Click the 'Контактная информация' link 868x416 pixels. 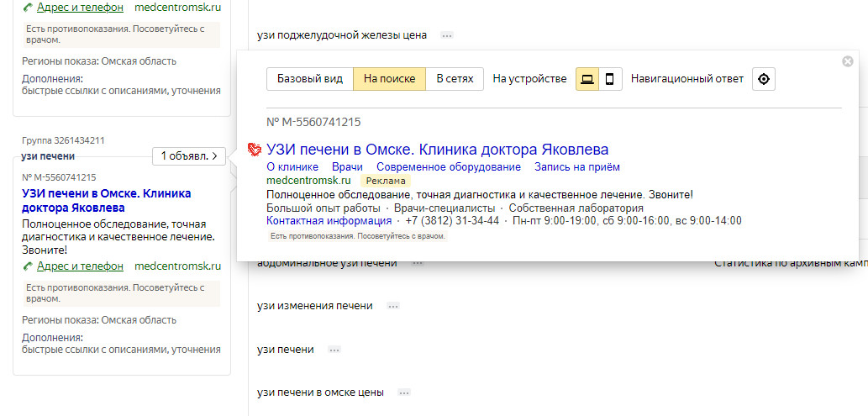click(x=329, y=220)
